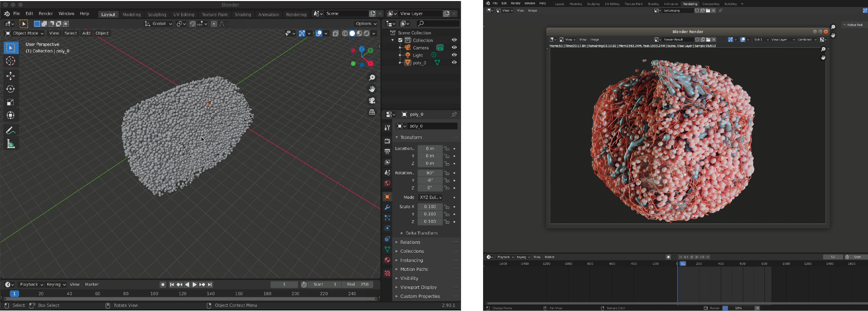Activate the Select Box tool
The height and width of the screenshot is (311, 868).
pos(10,48)
